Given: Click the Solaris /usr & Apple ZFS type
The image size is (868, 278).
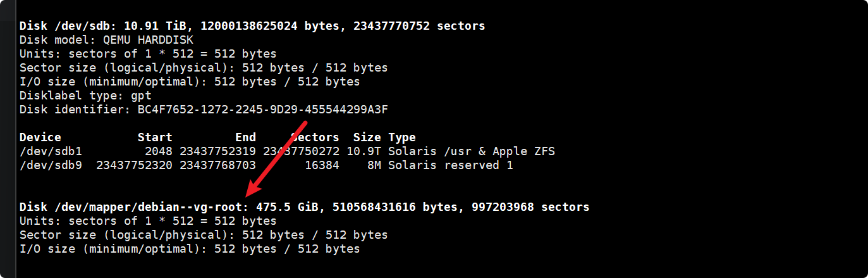Looking at the screenshot, I should pyautogui.click(x=472, y=151).
